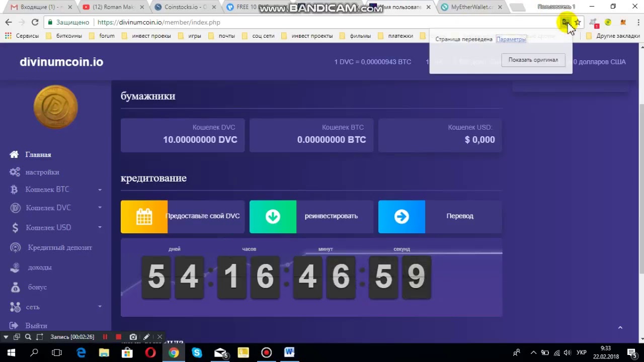Viewport: 644px width, 362px height.
Task: Click the address bar URL
Action: click(158, 22)
